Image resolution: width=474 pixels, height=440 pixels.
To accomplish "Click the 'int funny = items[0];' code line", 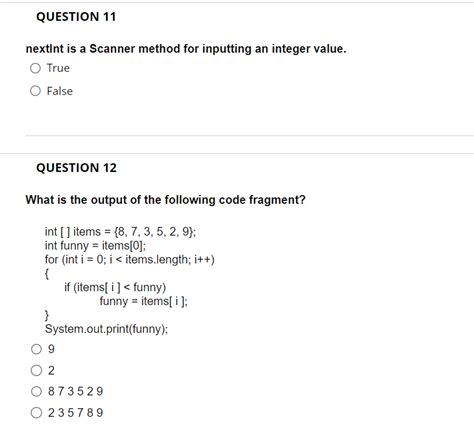I will [95, 246].
